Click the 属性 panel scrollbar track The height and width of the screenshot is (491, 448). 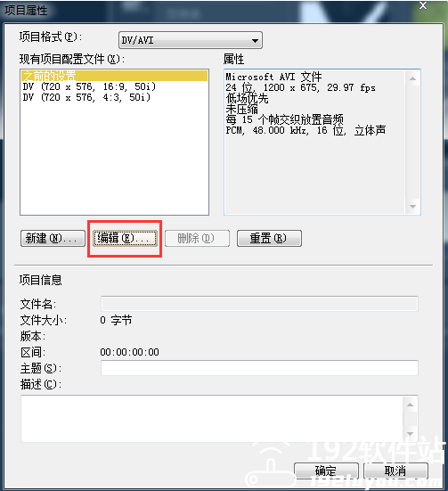[412, 143]
